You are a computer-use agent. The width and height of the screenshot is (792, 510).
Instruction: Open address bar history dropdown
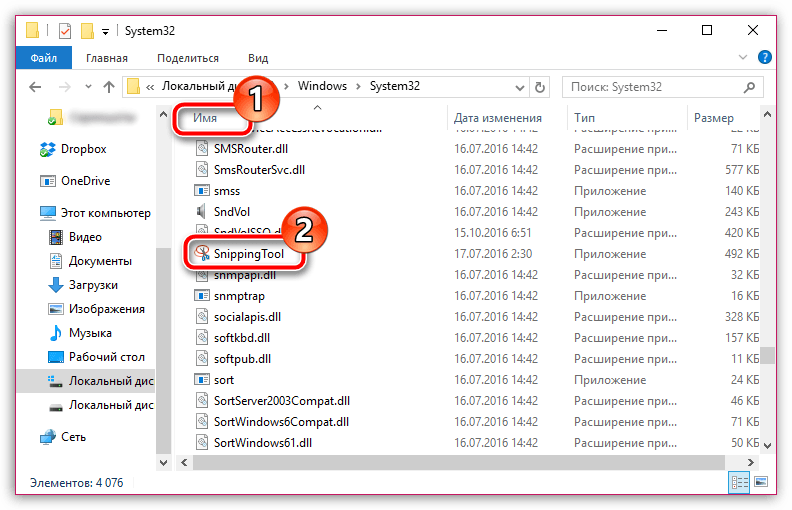point(519,87)
